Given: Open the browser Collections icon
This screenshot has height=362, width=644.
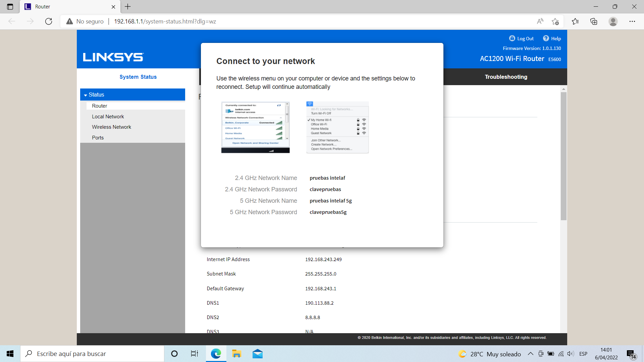Looking at the screenshot, I should (594, 21).
